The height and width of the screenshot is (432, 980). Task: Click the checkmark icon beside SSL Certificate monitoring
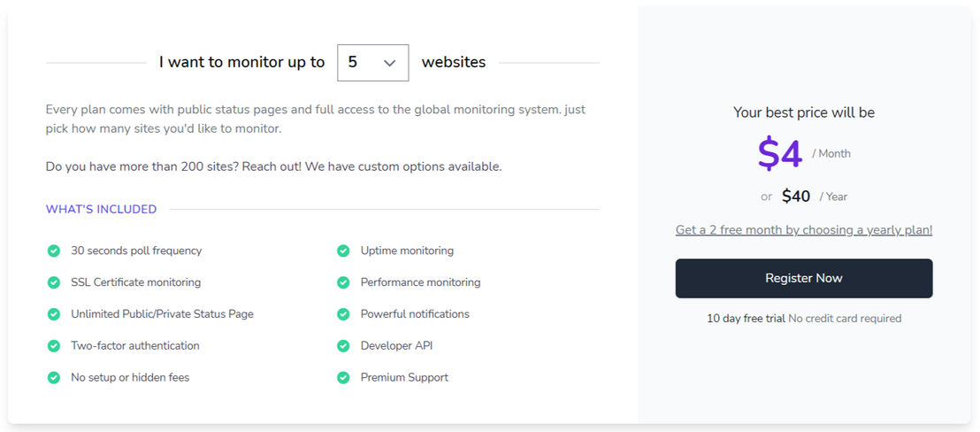(x=54, y=282)
